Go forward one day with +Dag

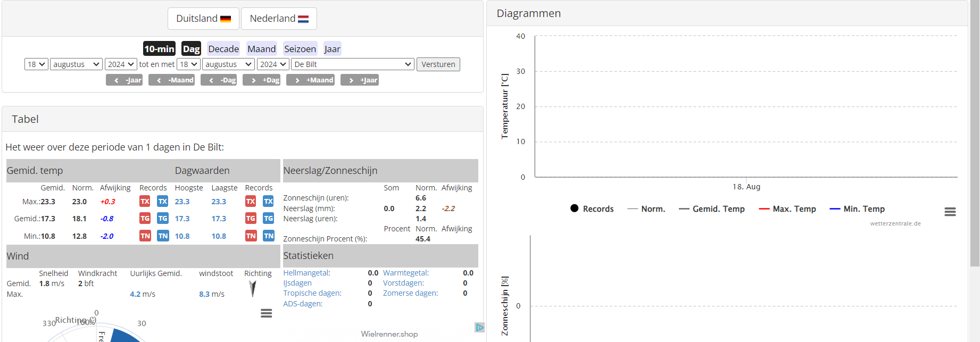261,80
